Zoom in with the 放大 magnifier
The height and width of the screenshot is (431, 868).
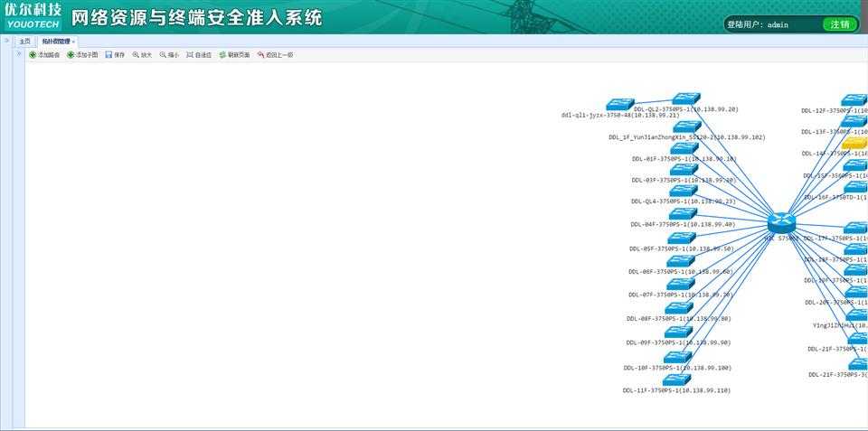142,55
